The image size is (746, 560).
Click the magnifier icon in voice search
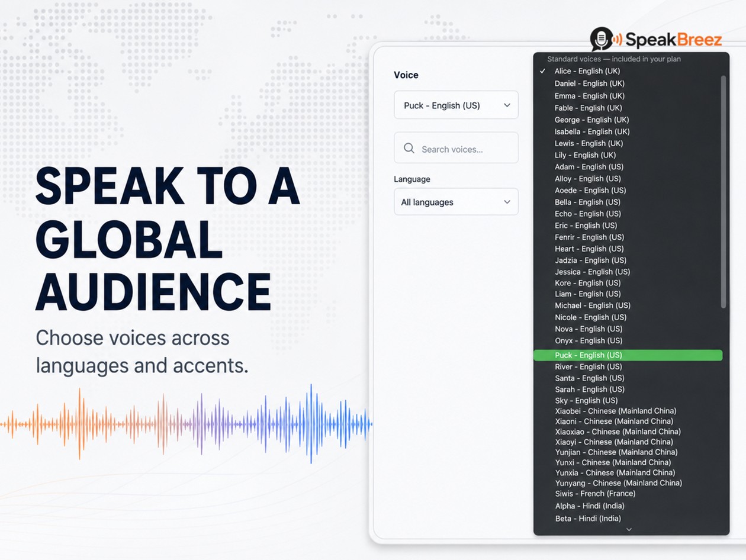point(409,148)
